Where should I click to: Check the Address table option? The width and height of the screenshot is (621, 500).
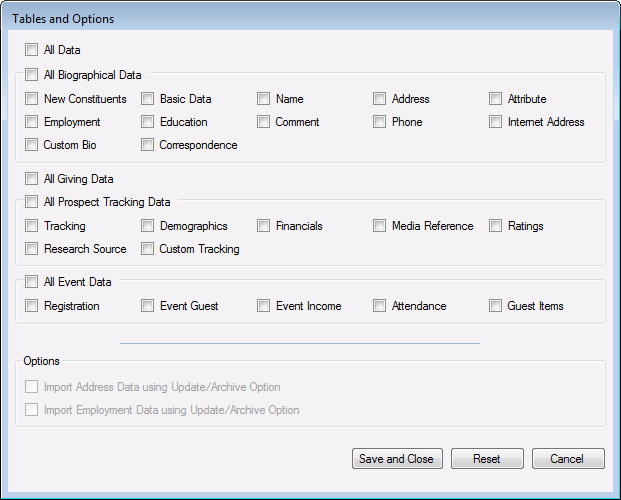pyautogui.click(x=379, y=99)
